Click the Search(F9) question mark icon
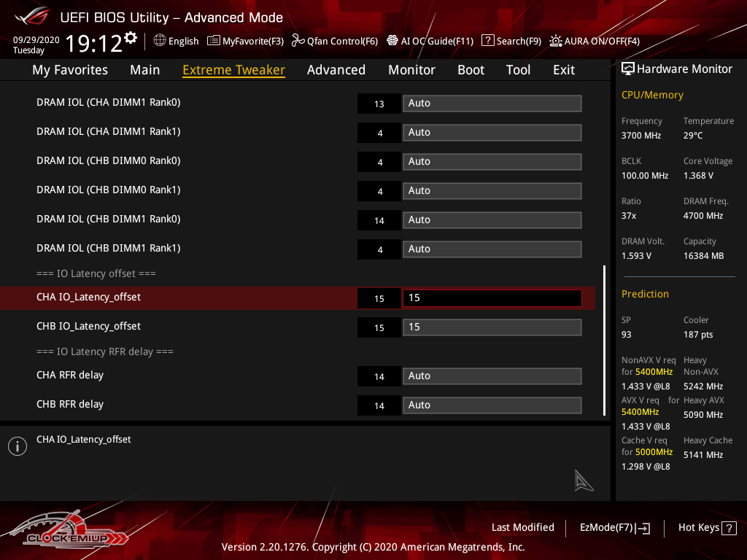The width and height of the screenshot is (747, 560). 488,41
